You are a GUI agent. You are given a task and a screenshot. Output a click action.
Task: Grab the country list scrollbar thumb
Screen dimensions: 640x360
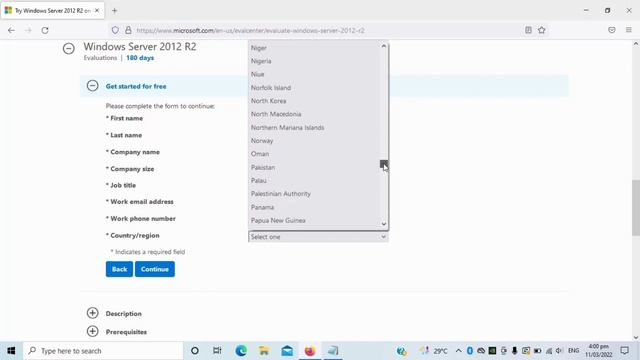[383, 164]
